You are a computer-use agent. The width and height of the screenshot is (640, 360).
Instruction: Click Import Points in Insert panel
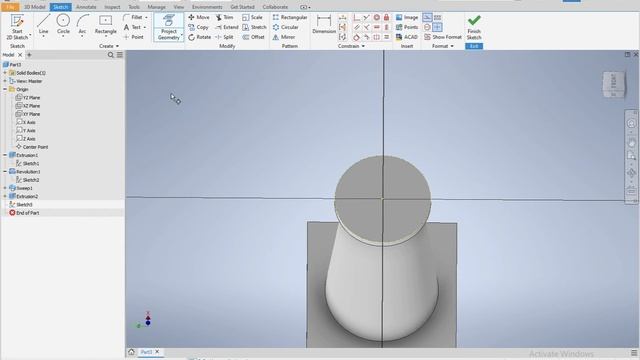(x=407, y=27)
